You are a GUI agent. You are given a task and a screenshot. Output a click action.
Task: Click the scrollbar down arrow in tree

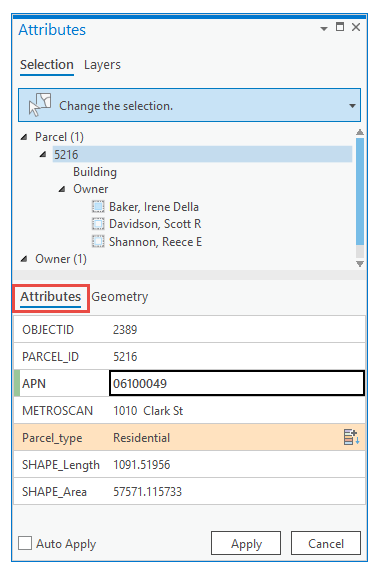tap(360, 264)
